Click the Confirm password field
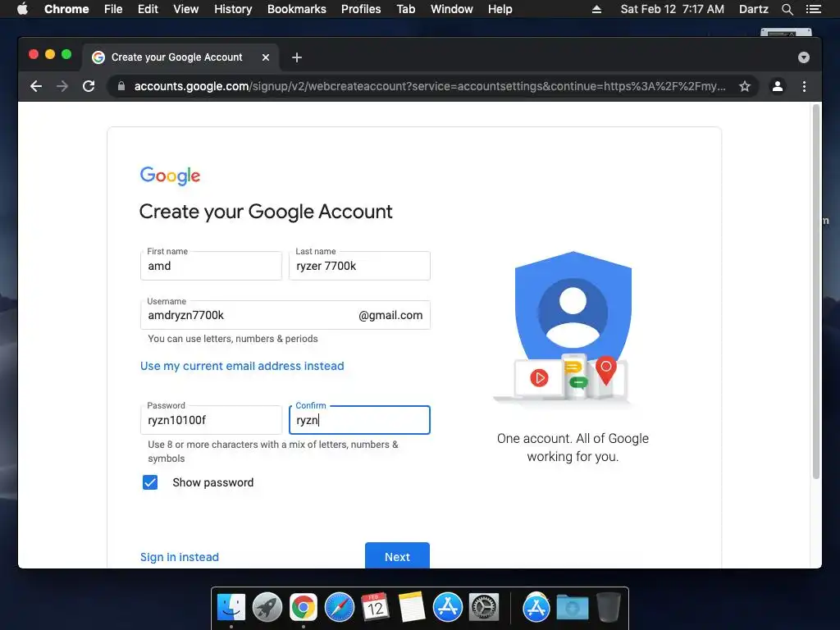Viewport: 840px width, 630px height. [359, 420]
